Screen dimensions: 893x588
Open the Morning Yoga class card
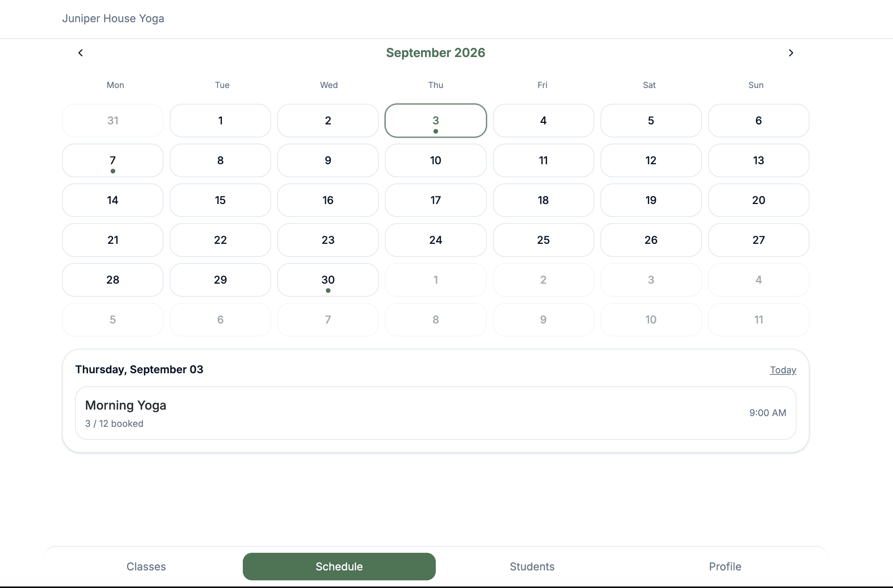click(436, 413)
